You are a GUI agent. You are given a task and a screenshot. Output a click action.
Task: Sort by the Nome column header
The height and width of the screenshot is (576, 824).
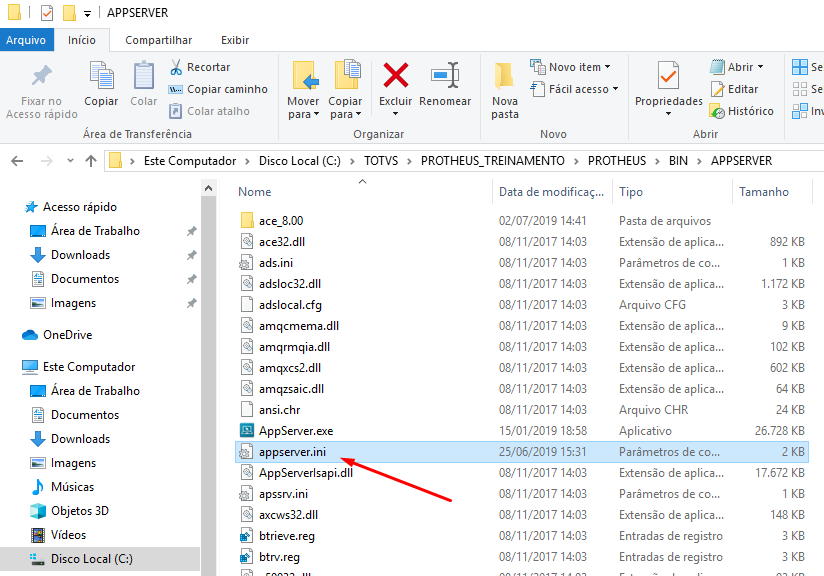(x=255, y=192)
